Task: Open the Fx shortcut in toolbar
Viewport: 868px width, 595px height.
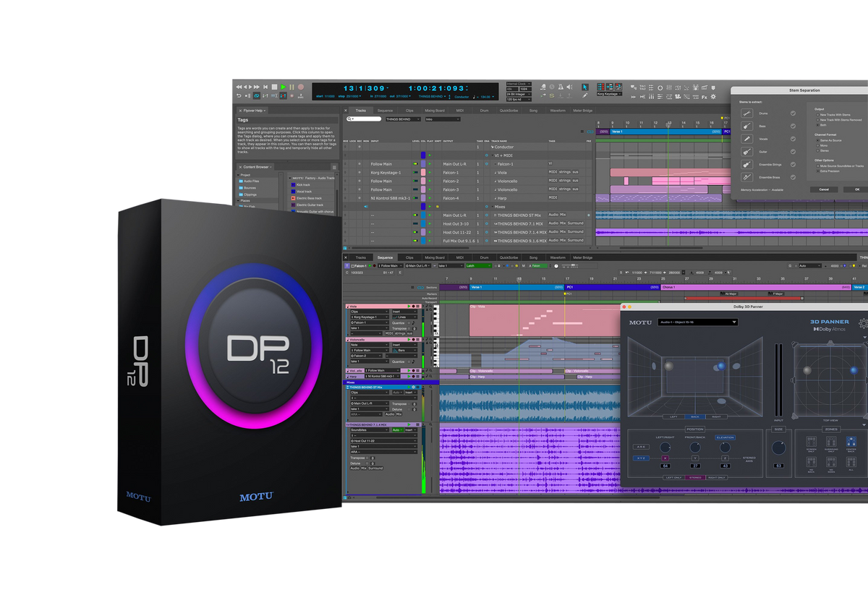Action: [x=704, y=98]
